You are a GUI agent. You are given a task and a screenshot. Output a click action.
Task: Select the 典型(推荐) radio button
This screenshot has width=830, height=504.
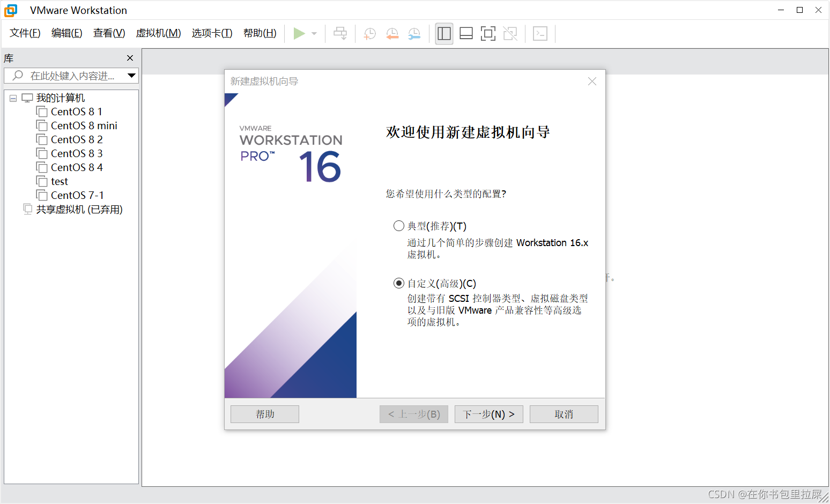(398, 226)
